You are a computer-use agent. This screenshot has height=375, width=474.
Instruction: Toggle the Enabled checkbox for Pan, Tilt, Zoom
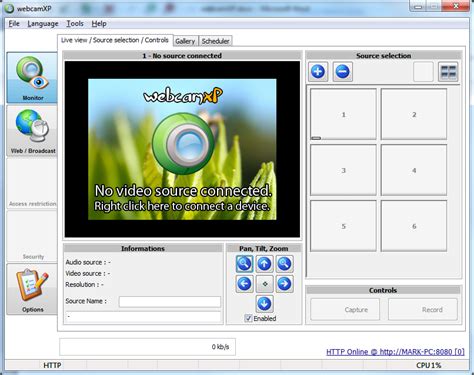tap(248, 318)
